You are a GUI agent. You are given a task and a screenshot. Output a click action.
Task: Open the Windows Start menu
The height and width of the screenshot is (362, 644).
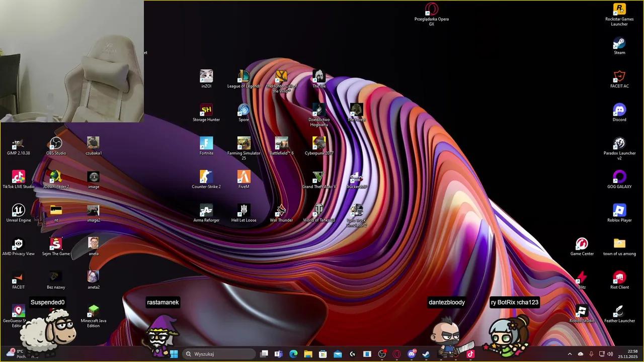[x=174, y=354]
